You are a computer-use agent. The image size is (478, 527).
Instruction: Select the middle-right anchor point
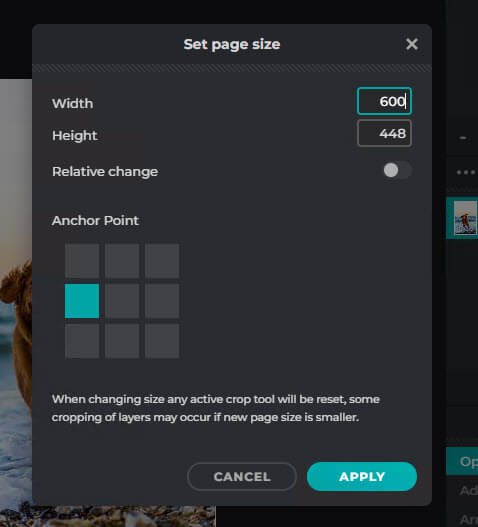162,301
